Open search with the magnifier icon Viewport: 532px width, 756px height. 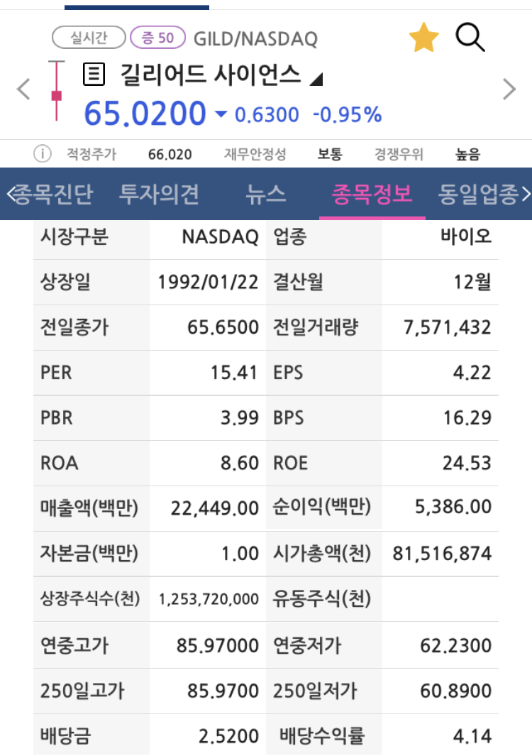coord(470,37)
